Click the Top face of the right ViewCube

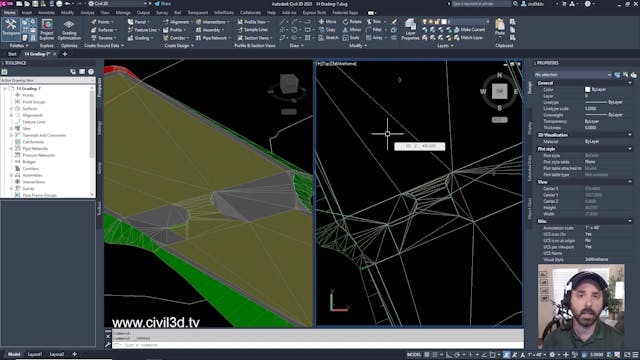pos(499,91)
